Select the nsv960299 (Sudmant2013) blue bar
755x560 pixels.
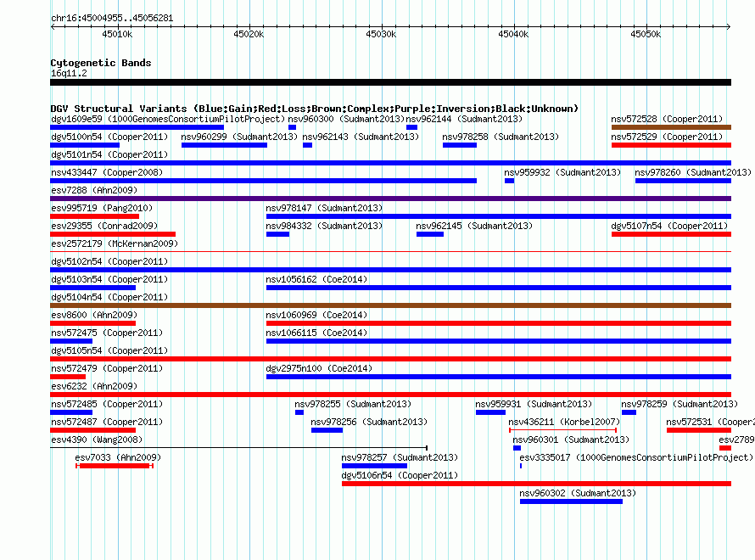click(225, 145)
